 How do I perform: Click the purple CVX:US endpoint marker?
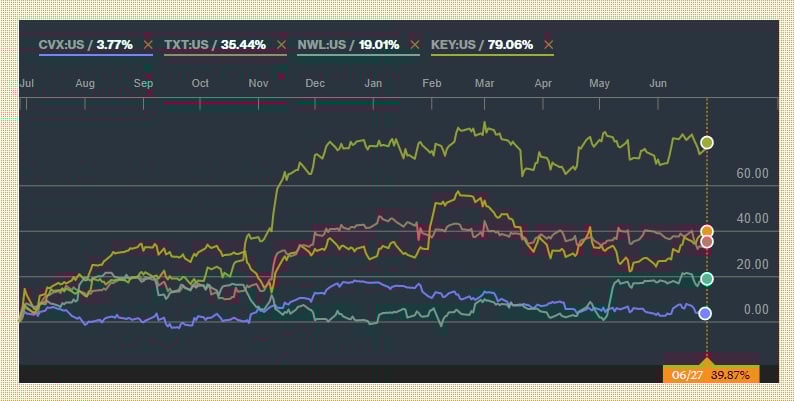(x=705, y=314)
